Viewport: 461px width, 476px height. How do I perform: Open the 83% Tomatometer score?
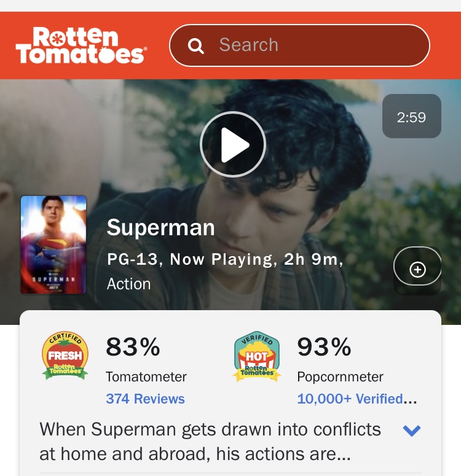[133, 346]
